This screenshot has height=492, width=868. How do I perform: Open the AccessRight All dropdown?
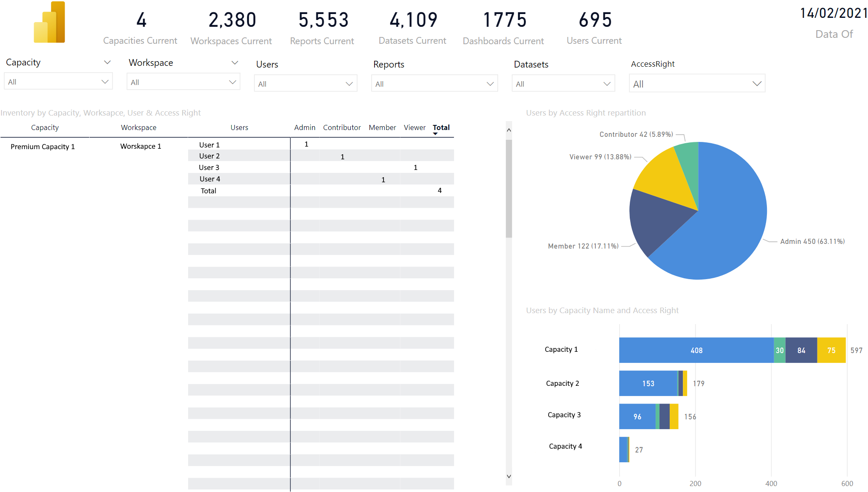coord(697,84)
